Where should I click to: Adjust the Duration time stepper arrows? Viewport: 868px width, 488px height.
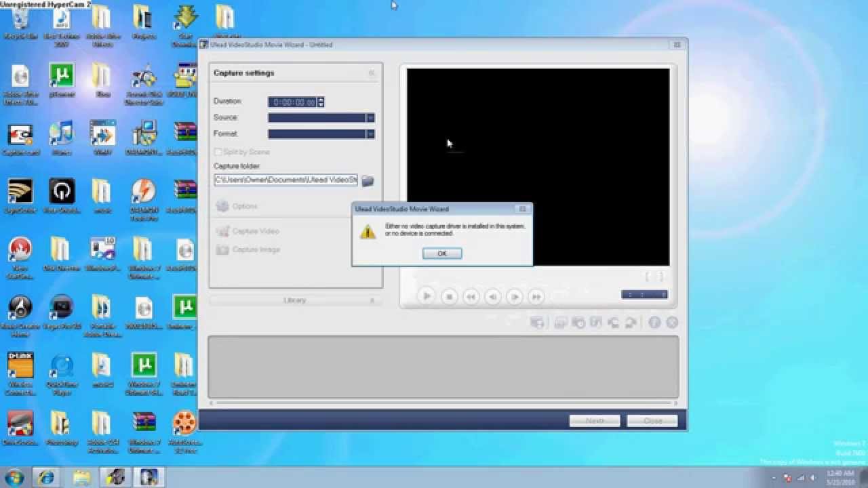(x=321, y=102)
